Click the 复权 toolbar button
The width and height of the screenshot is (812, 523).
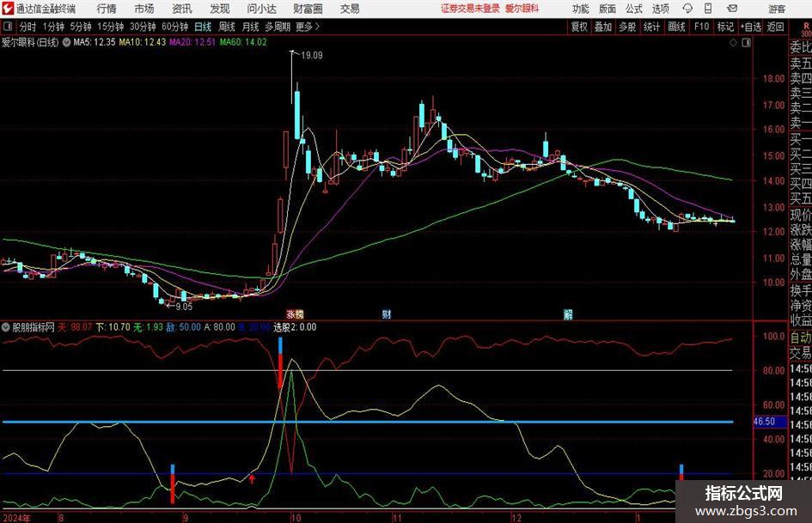579,27
